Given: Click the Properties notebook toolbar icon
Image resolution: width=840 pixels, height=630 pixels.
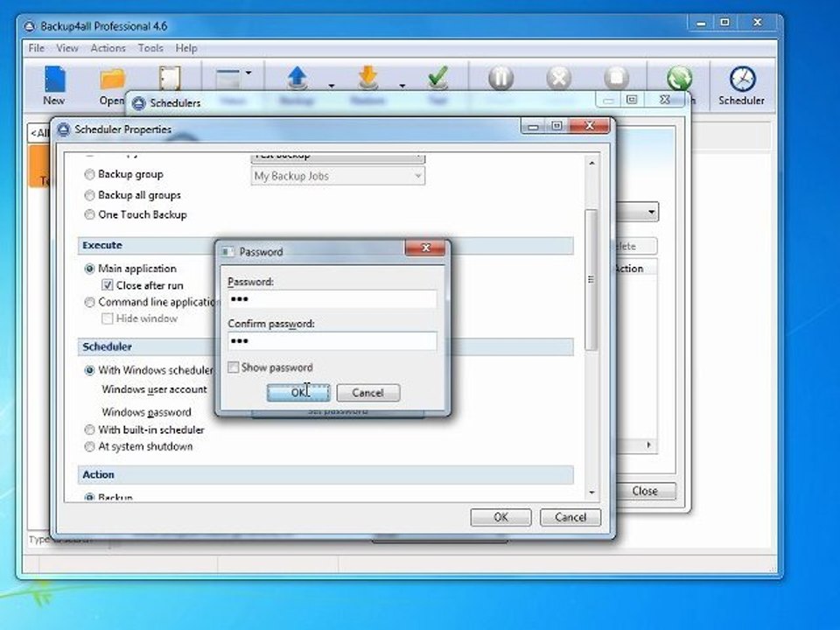Looking at the screenshot, I should click(170, 78).
